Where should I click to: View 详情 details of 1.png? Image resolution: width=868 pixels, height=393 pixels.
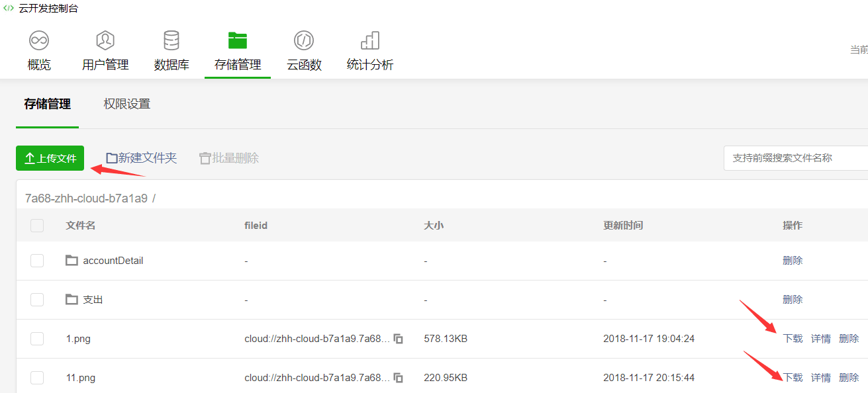[821, 339]
